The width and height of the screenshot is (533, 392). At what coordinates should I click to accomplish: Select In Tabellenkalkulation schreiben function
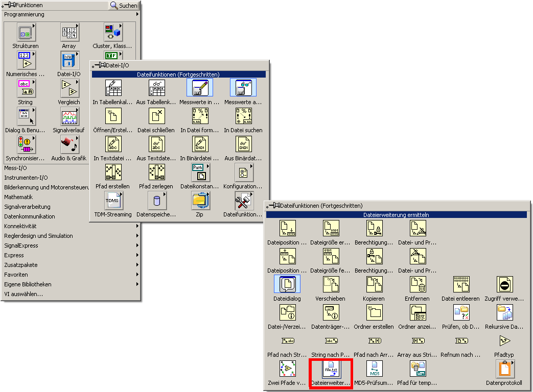[113, 88]
